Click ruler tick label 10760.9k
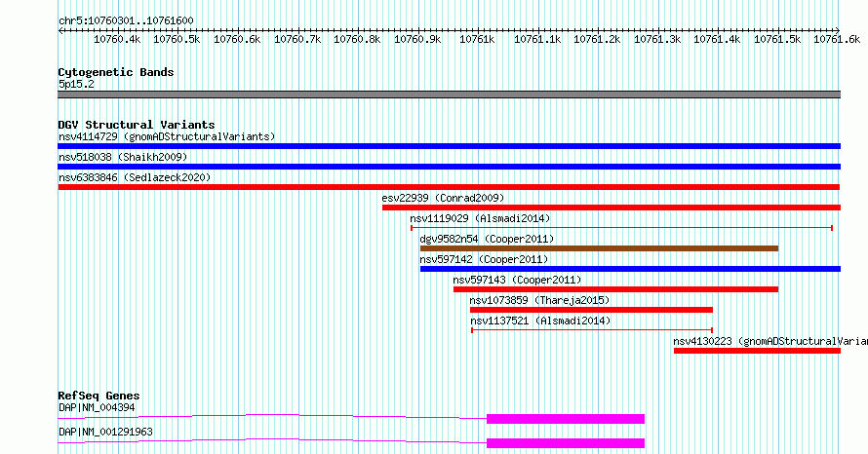 tap(417, 40)
